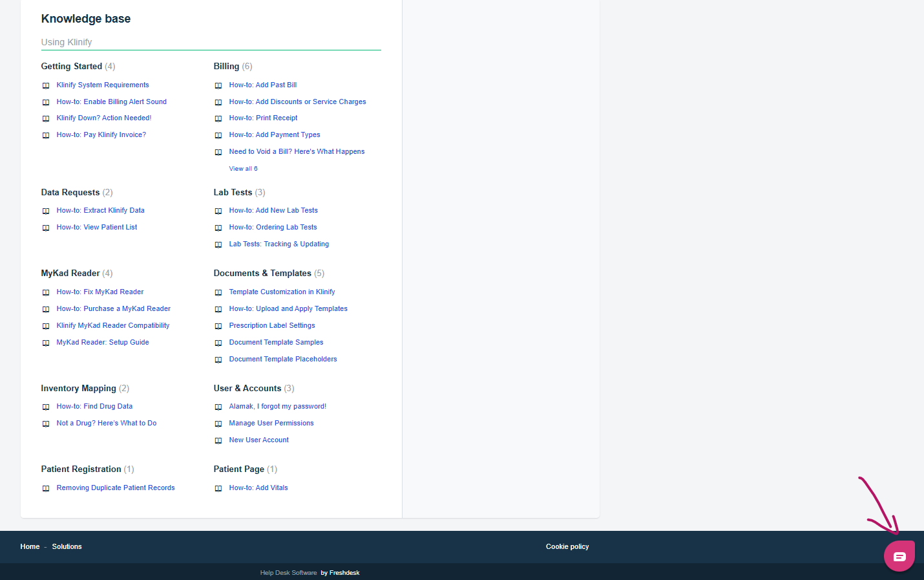Open How-to: View Patient List article link
The width and height of the screenshot is (924, 580).
[x=97, y=227]
